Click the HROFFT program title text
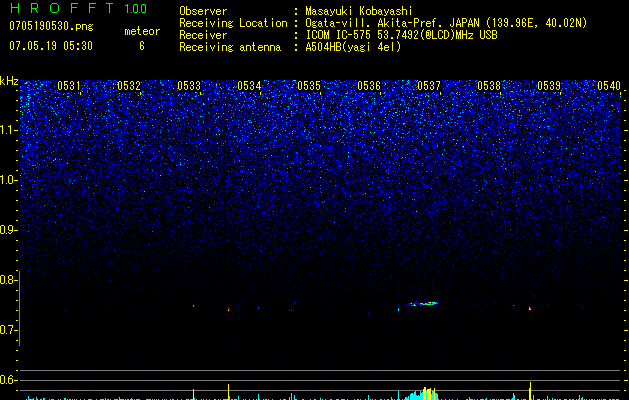629x400 pixels. [62, 8]
